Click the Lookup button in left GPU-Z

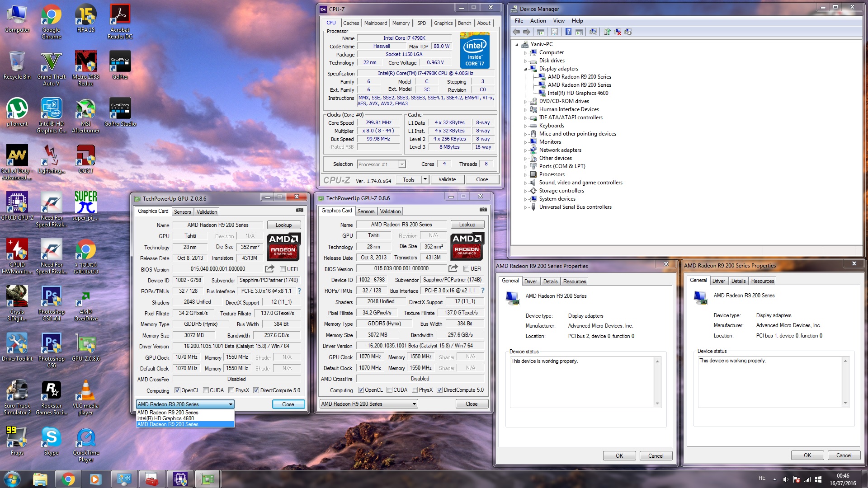pos(283,225)
